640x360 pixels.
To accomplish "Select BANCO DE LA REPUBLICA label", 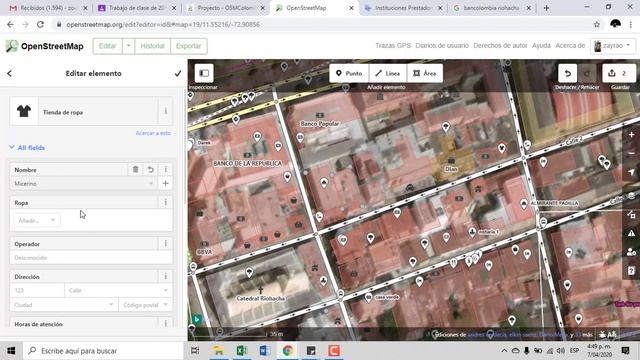I will [247, 163].
